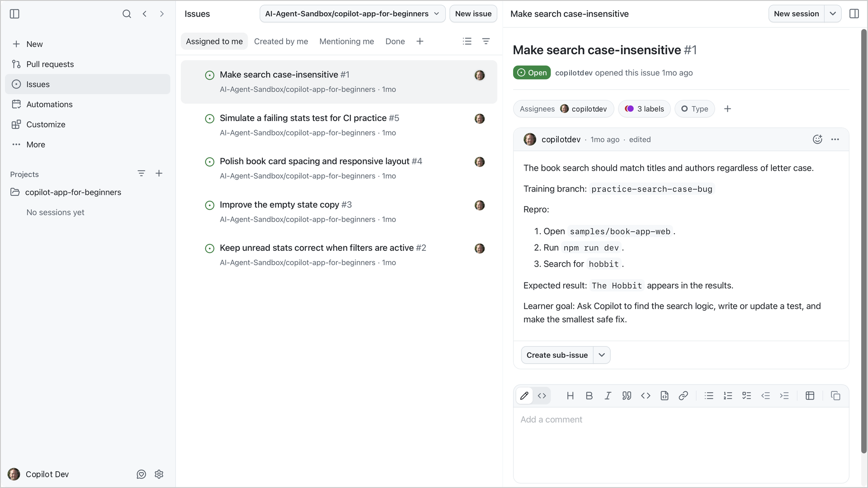Open the 3 labels selector

click(644, 109)
